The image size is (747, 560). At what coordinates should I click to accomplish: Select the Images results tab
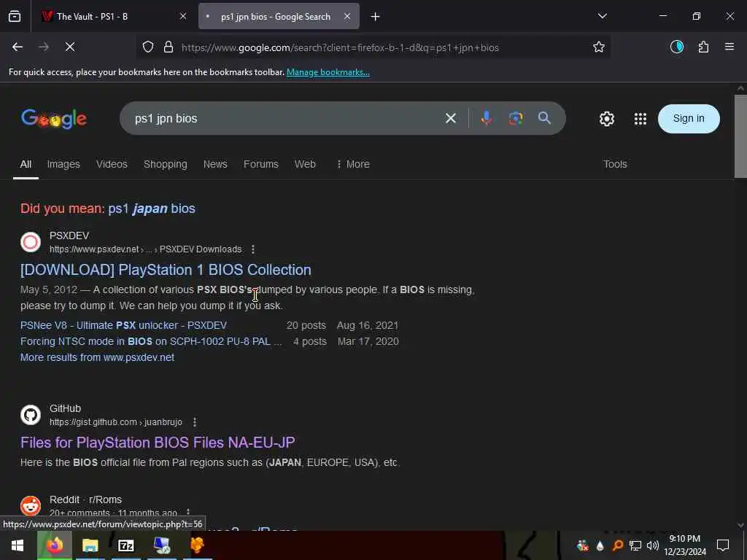63,164
